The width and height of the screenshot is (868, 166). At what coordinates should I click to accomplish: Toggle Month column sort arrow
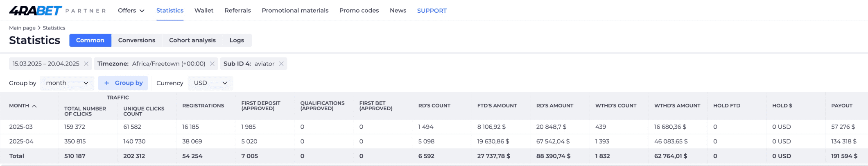pyautogui.click(x=34, y=106)
